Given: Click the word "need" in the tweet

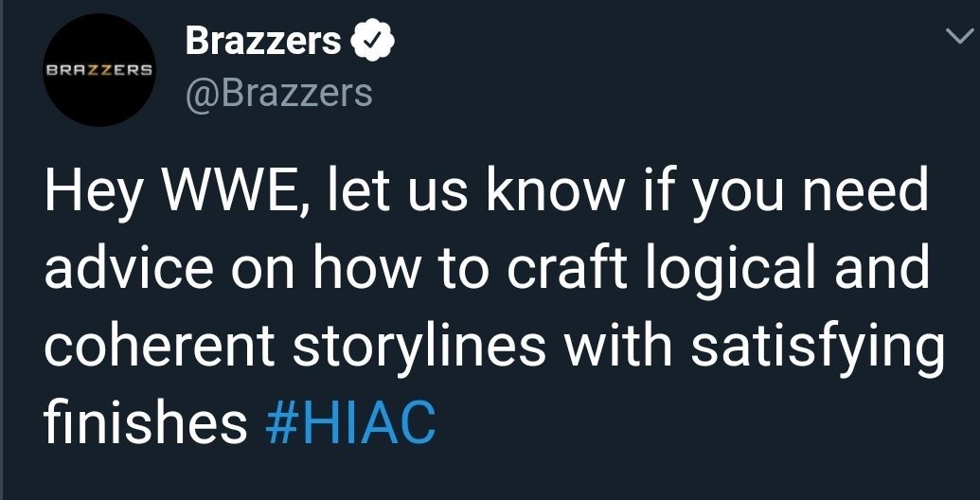Looking at the screenshot, I should [870, 193].
